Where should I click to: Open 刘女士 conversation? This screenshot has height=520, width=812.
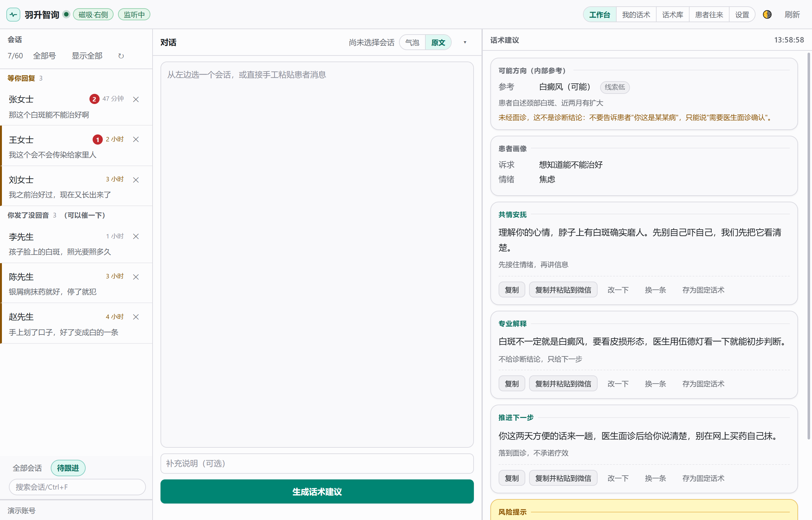click(x=76, y=186)
